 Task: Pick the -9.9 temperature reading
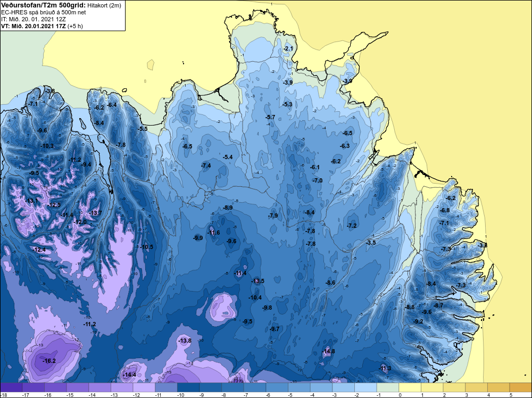[198, 238]
